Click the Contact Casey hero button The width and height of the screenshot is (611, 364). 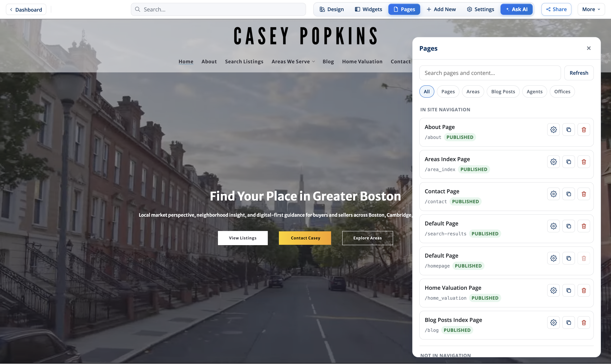pos(305,238)
